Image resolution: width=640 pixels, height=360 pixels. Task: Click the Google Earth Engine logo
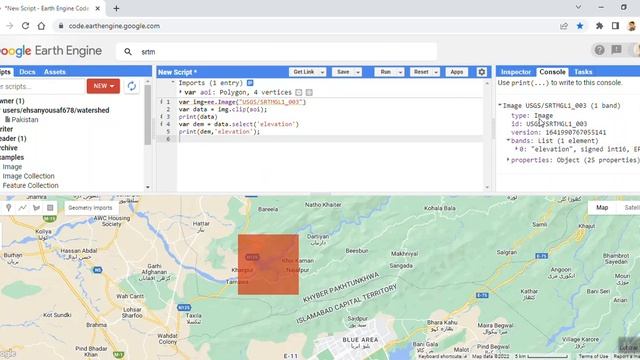point(51,51)
